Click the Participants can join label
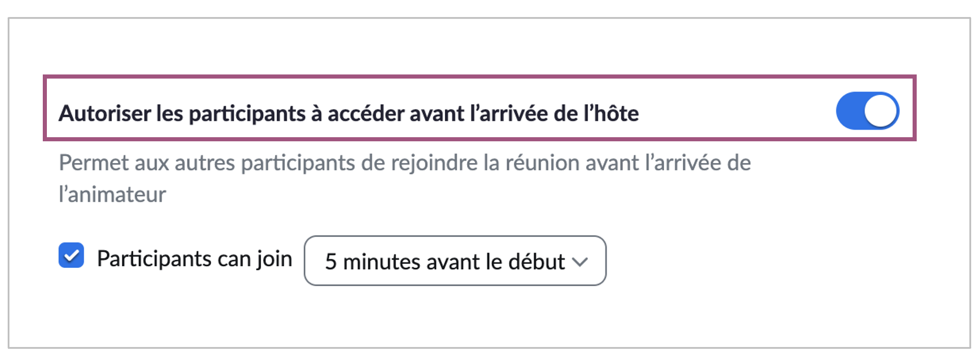 point(194,259)
